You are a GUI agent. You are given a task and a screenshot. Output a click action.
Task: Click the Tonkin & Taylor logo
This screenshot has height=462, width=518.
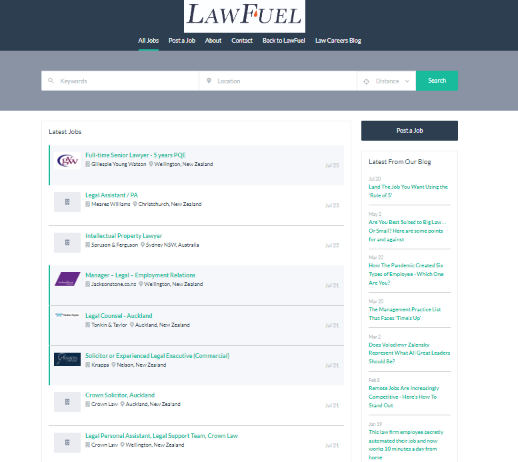(67, 315)
